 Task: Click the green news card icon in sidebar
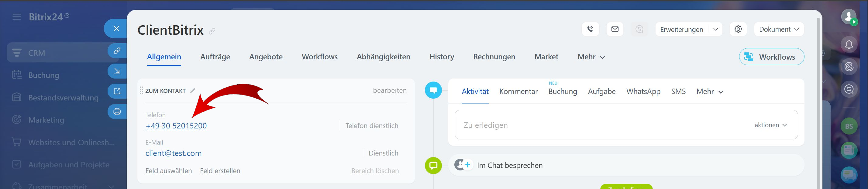click(x=849, y=150)
